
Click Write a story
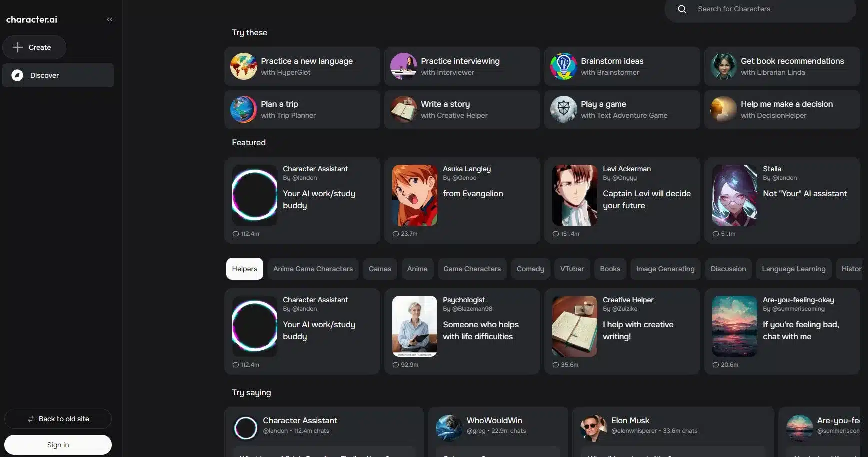(x=462, y=109)
